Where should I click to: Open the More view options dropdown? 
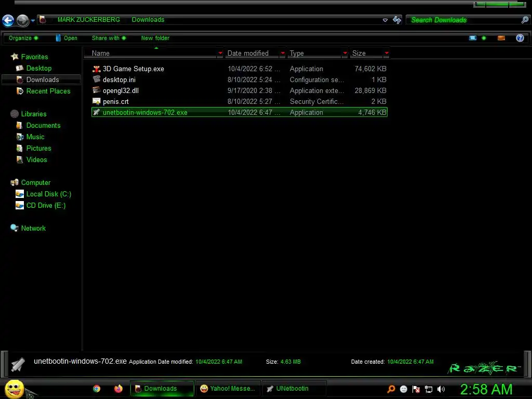[x=484, y=38]
